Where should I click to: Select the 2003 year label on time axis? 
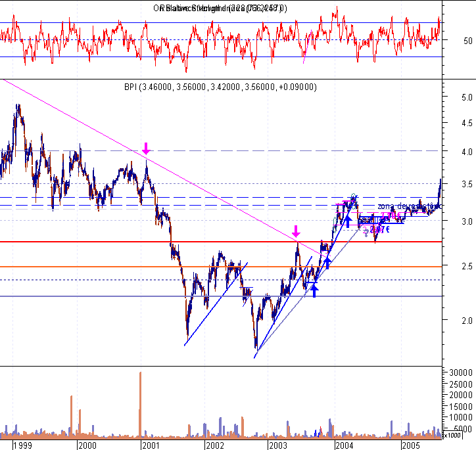278,445
